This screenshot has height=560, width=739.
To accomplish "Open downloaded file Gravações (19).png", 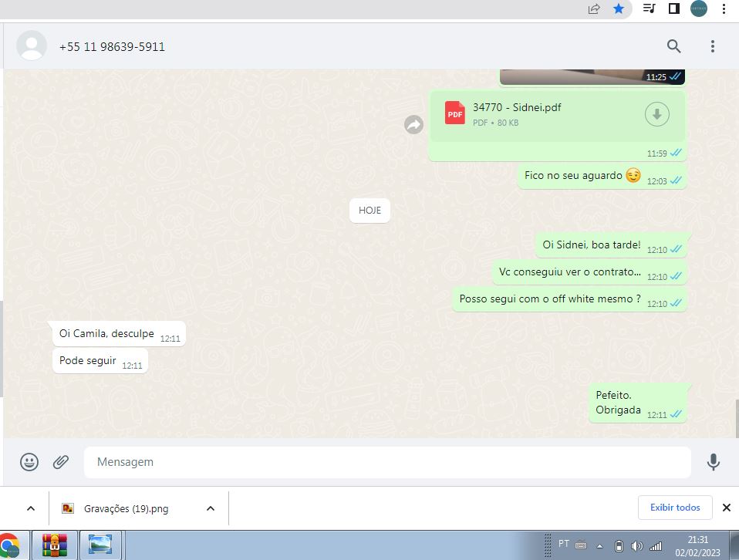I will tap(126, 508).
